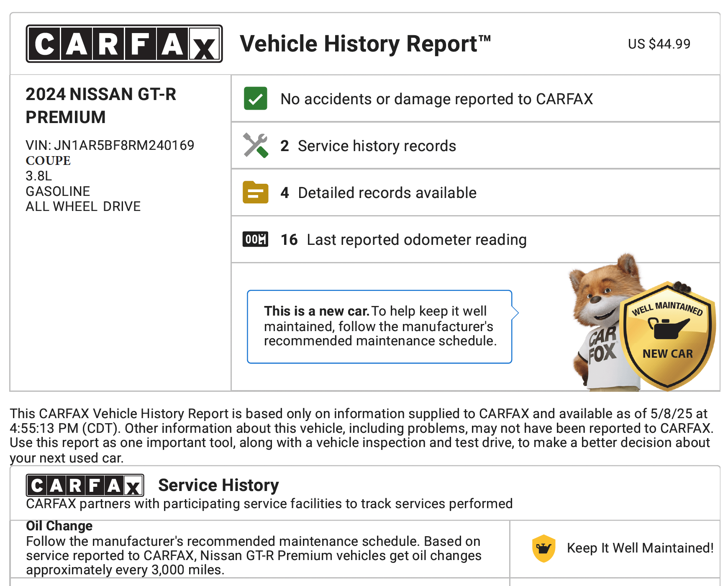Click the Oil Change section heading
Viewport: 728px width, 586px height.
click(59, 526)
